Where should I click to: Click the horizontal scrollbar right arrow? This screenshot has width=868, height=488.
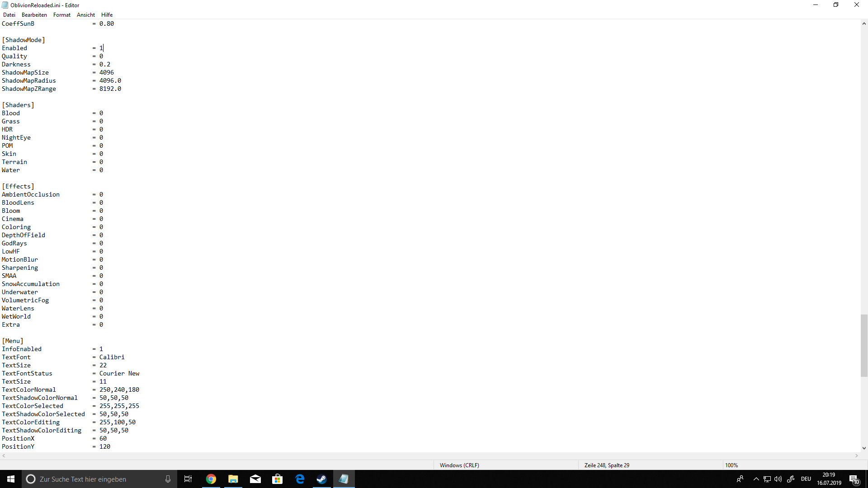[x=856, y=456]
